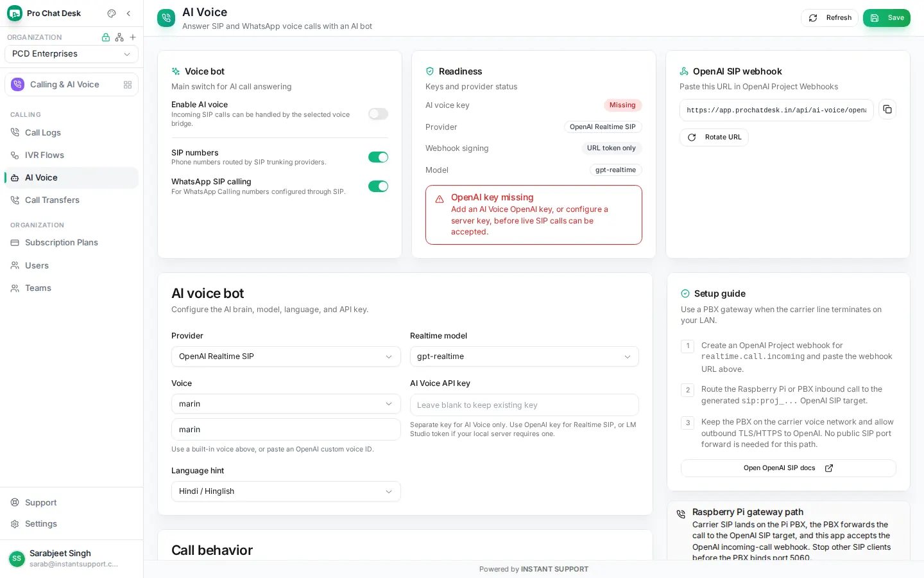Screen dimensions: 924x578
Task: Open Subscription Plans page
Action: tap(71, 243)
